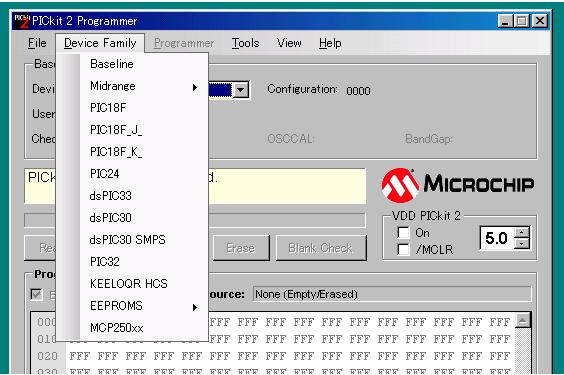Select MCP250xx device family
Viewport: 564px width, 375px height.
pyautogui.click(x=132, y=328)
